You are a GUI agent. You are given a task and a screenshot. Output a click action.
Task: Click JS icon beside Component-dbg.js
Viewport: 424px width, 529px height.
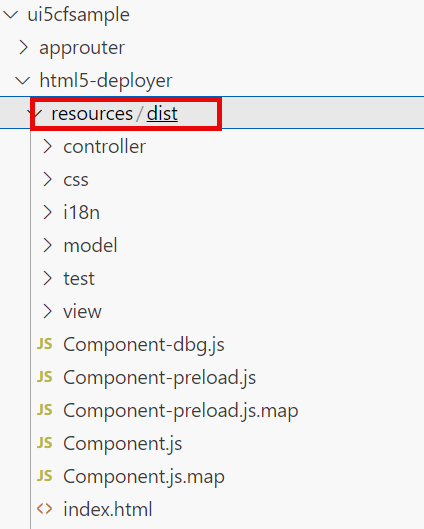45,344
